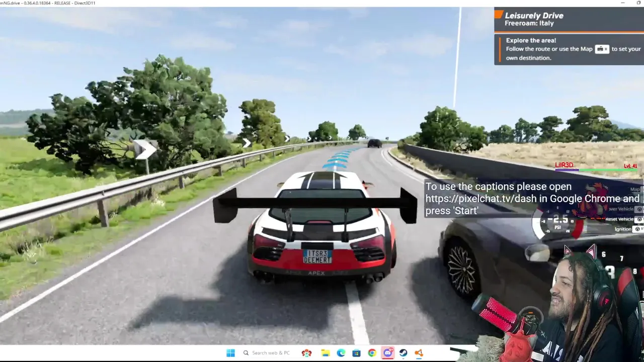Open Steam from the taskbar
This screenshot has height=362, width=644.
403,353
